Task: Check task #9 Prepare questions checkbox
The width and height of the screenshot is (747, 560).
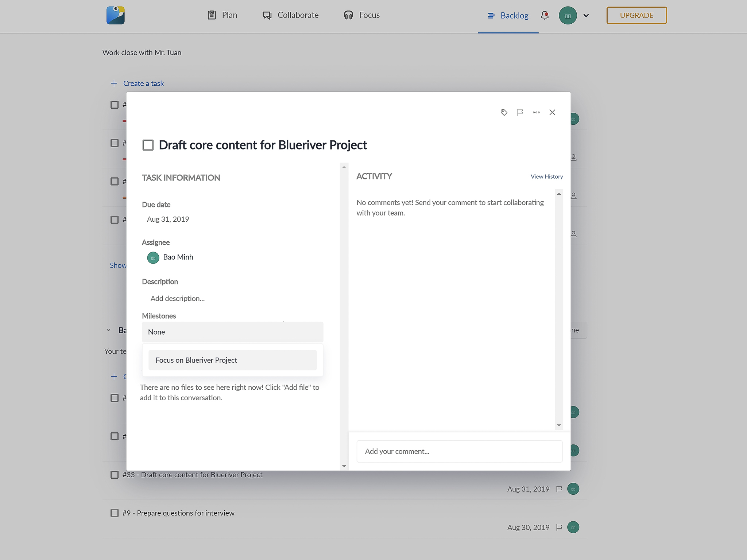Action: [115, 513]
